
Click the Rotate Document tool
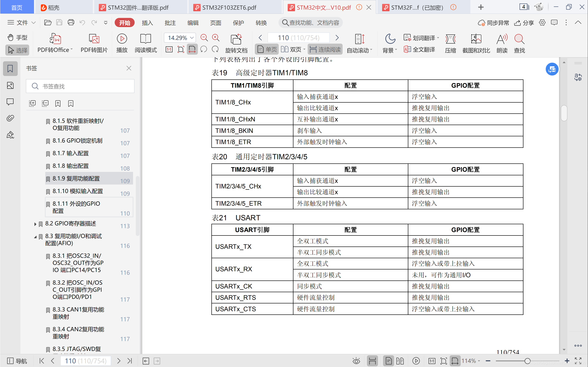tap(236, 43)
